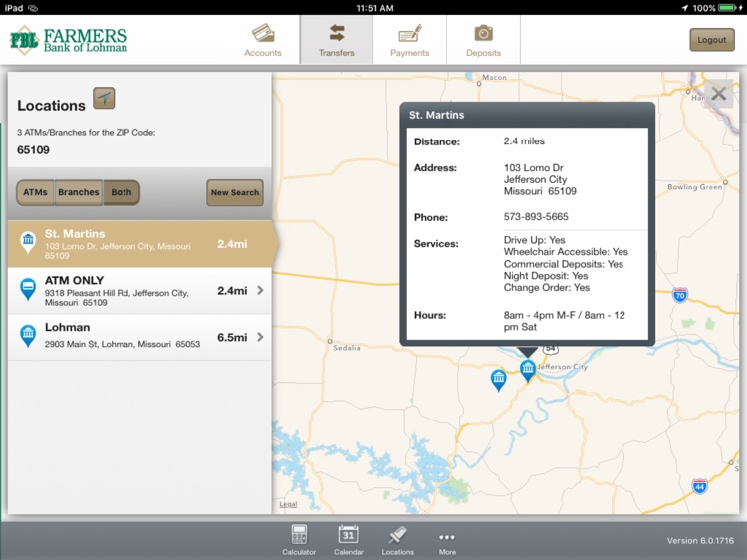747x560 pixels.
Task: Click the Drive Up: Yes service line
Action: coord(534,240)
